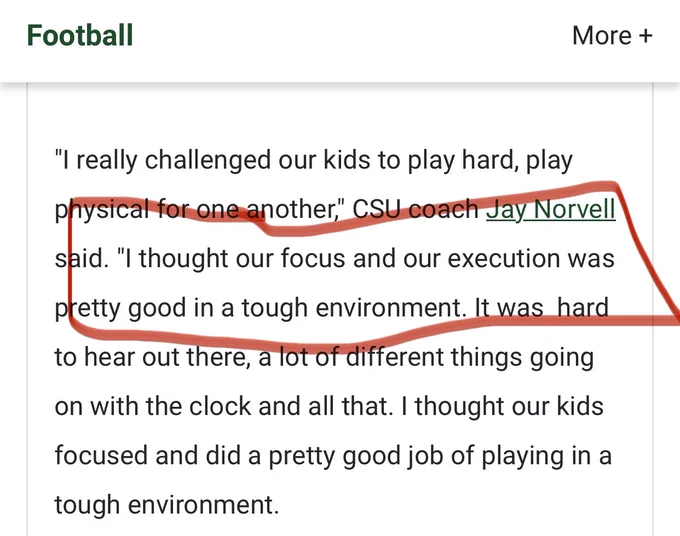Click the line starting "to hear out there"

click(324, 357)
